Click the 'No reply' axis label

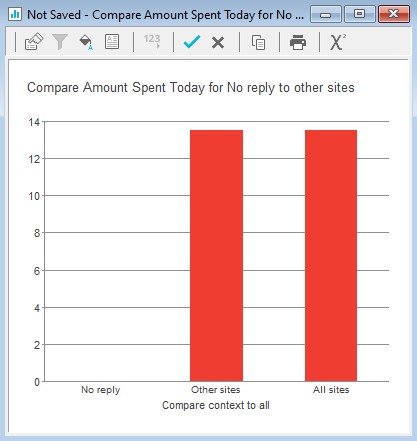(x=101, y=390)
